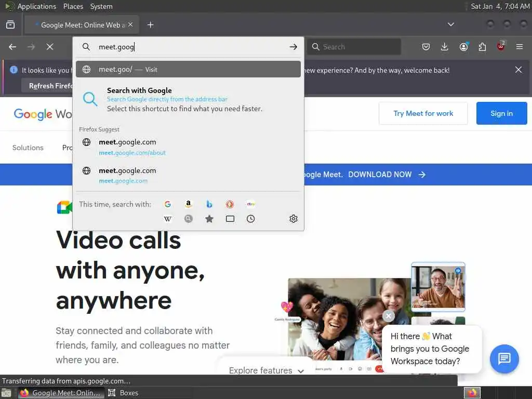532x399 pixels.
Task: Open the Firefox hamburger menu
Action: (520, 47)
